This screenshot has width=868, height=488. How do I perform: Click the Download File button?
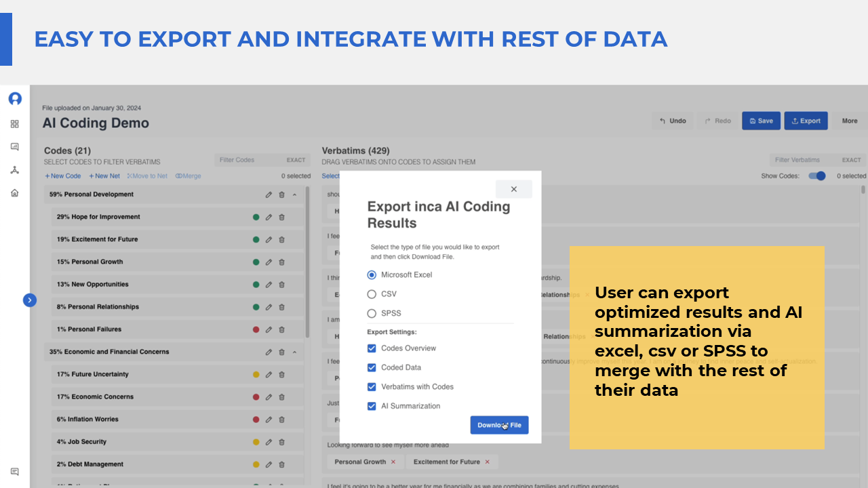499,425
